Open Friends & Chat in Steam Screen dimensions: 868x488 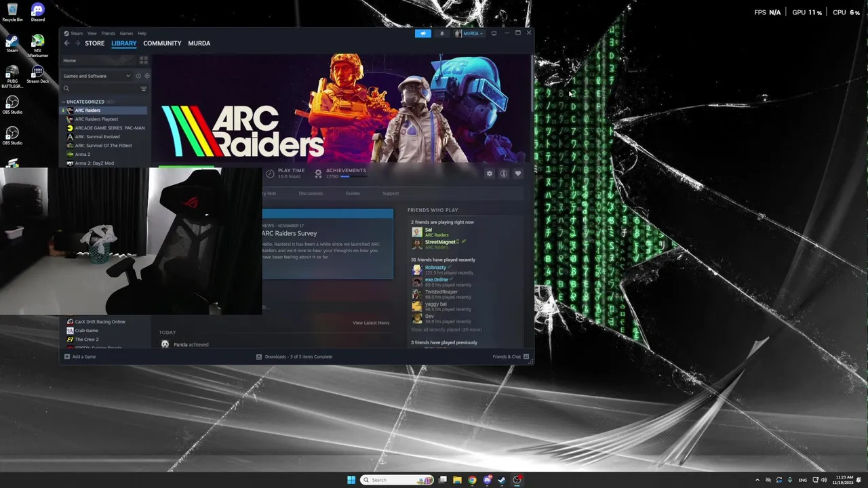510,357
